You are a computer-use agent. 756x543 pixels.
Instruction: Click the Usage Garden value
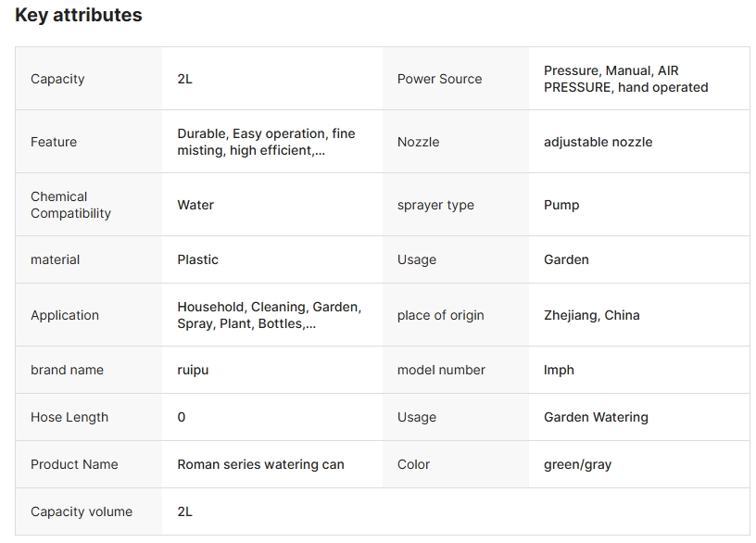566,259
